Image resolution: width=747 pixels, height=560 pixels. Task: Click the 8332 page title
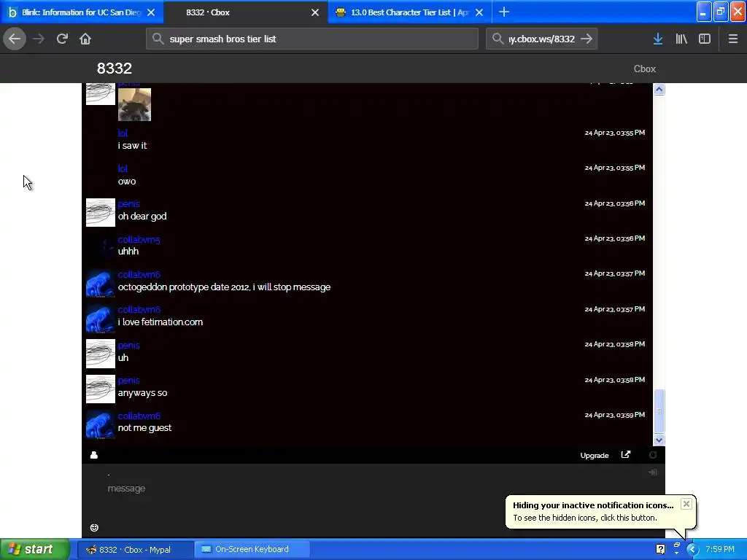coord(115,69)
